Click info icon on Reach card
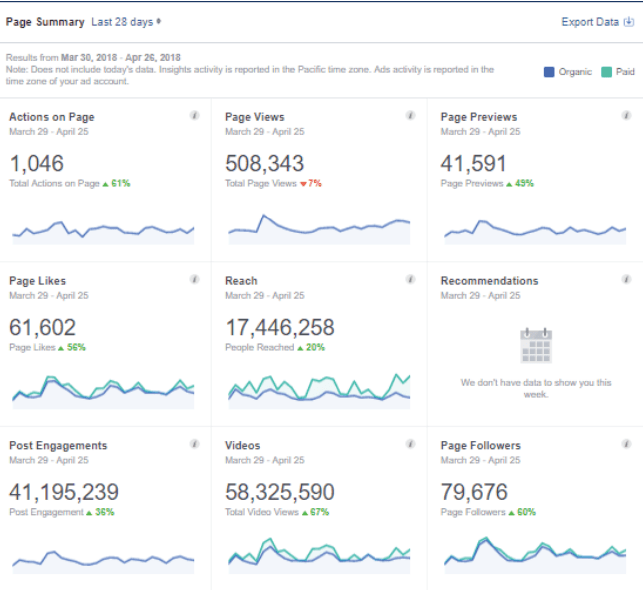The image size is (643, 590). click(x=410, y=280)
